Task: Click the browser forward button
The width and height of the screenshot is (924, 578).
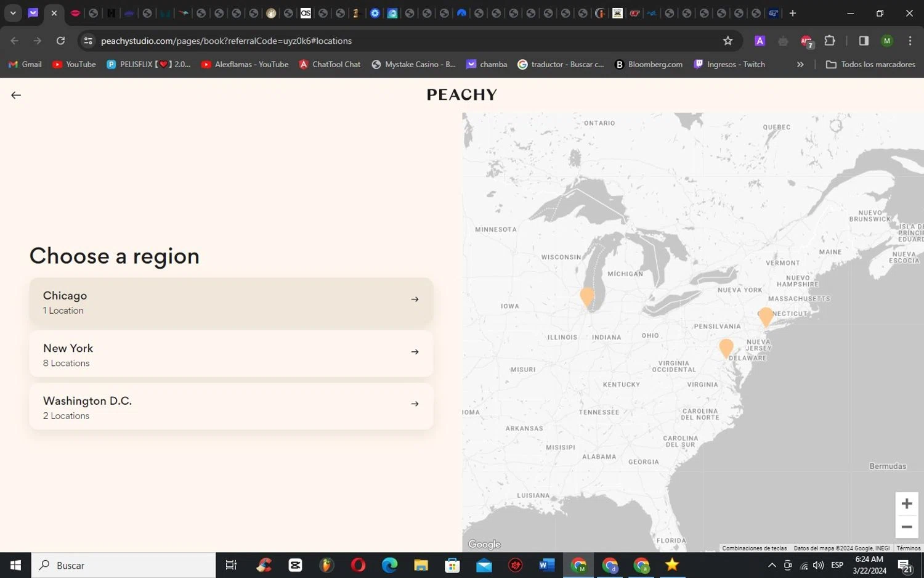Action: [38, 41]
